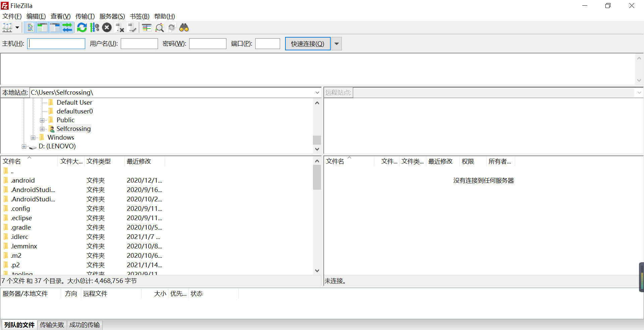Open the Site Manager
Image resolution: width=644 pixels, height=330 pixels.
pos(7,28)
